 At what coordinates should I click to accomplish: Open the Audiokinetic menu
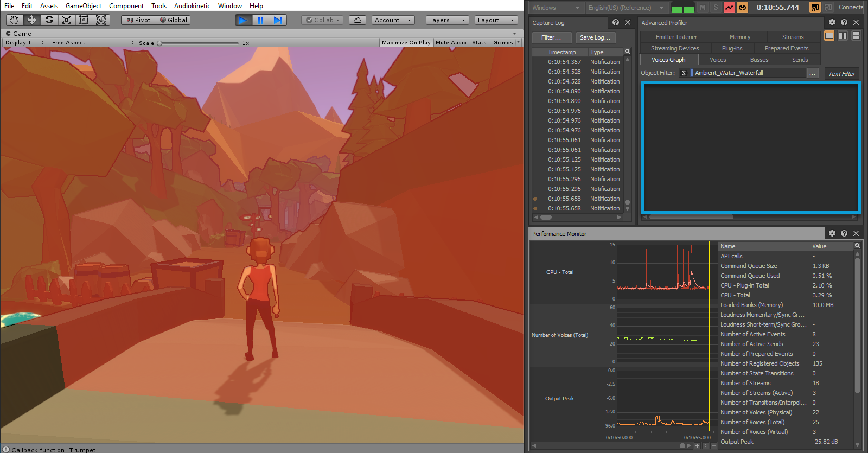tap(192, 6)
